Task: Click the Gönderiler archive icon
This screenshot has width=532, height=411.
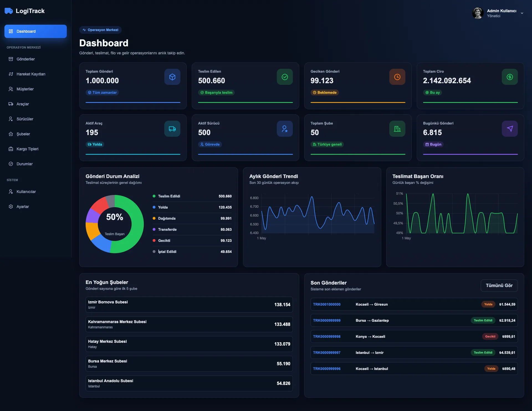Action: click(x=11, y=59)
